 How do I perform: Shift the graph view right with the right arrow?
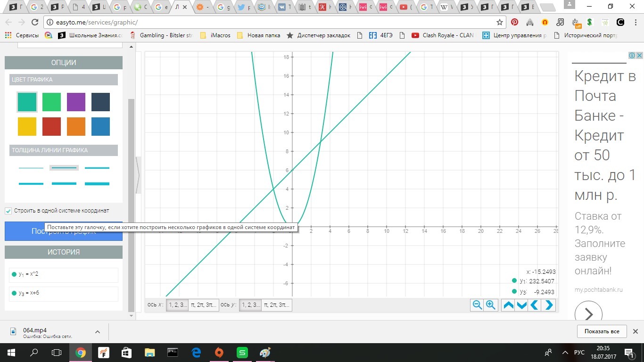548,305
